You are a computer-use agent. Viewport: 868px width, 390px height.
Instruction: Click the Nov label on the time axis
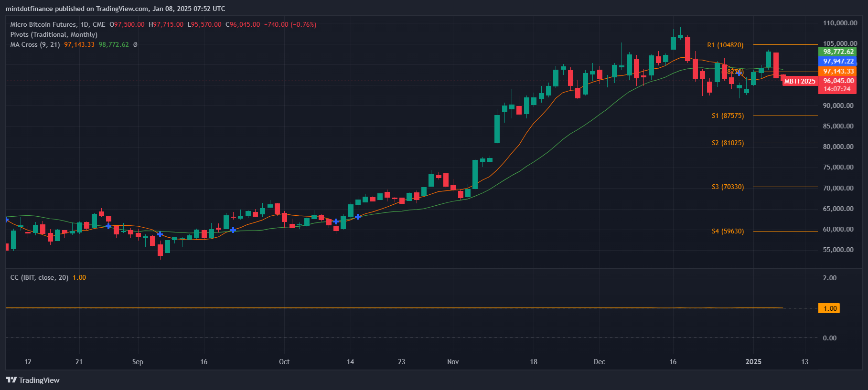tap(453, 362)
